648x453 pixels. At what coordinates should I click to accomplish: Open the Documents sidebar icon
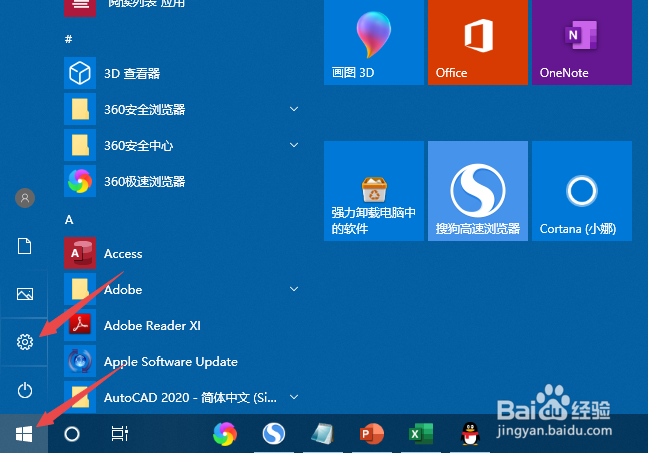[x=24, y=246]
